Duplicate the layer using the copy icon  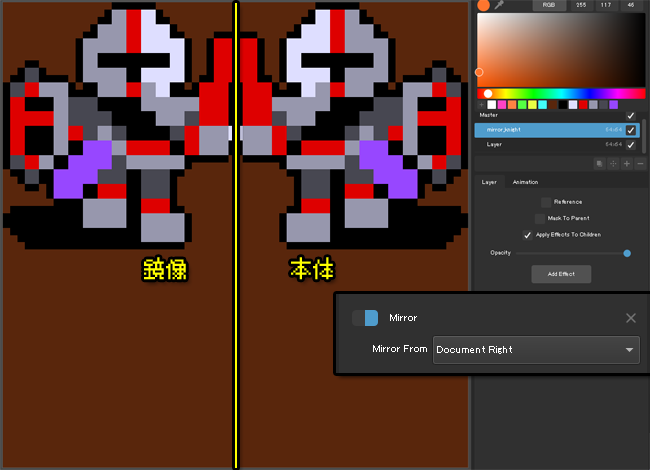point(599,164)
